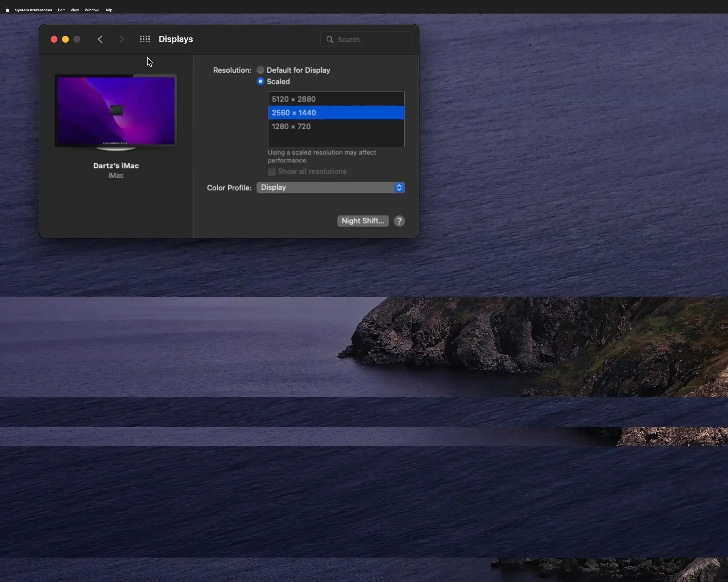Minimize window with the yellow button
The width and height of the screenshot is (728, 582).
(65, 39)
